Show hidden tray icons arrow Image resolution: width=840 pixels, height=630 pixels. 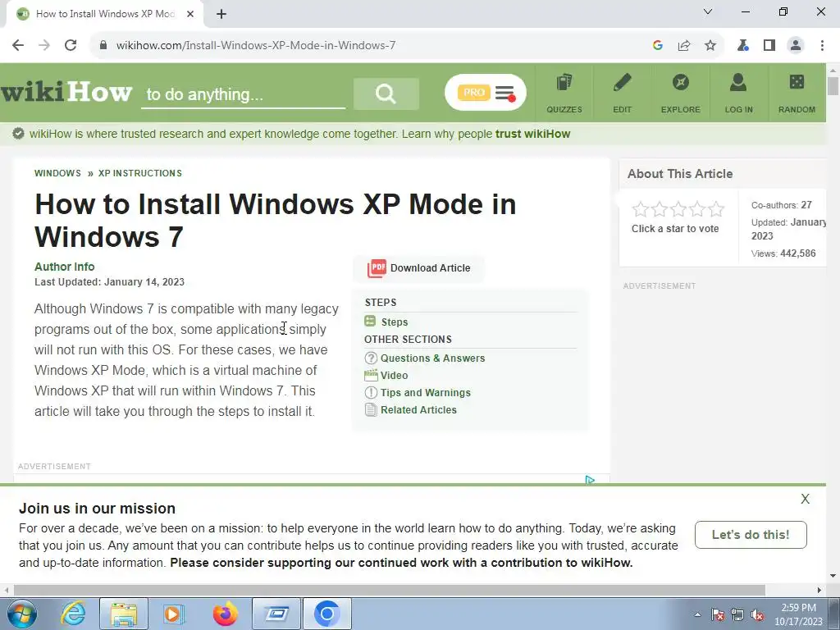[697, 614]
